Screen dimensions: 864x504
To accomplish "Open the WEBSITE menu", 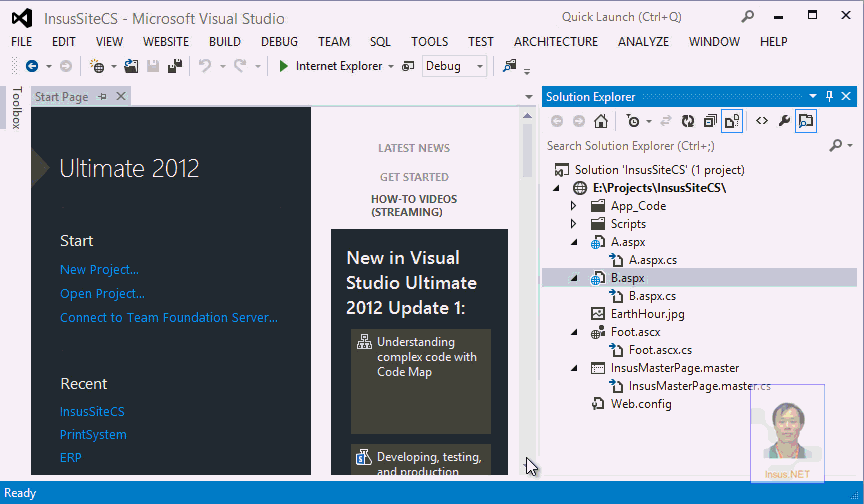I will click(x=166, y=42).
